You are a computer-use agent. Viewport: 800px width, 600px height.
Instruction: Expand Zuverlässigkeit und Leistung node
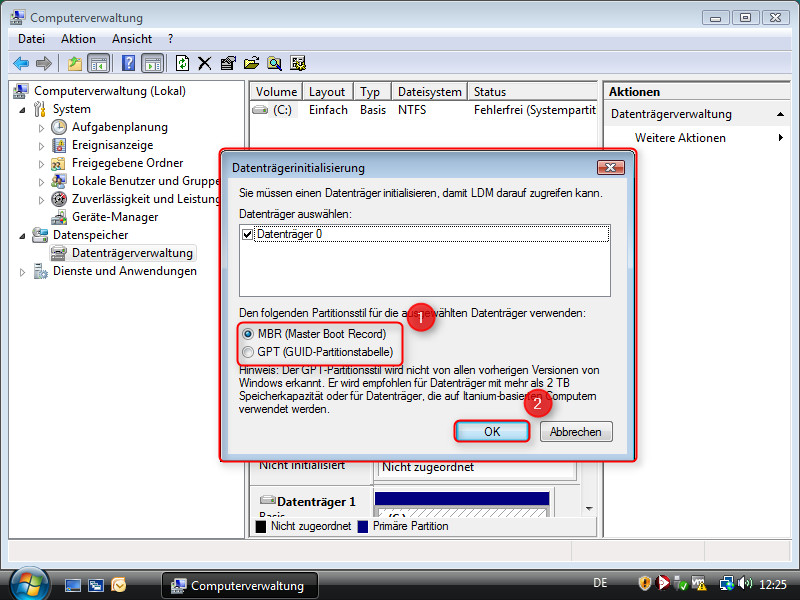[41, 200]
